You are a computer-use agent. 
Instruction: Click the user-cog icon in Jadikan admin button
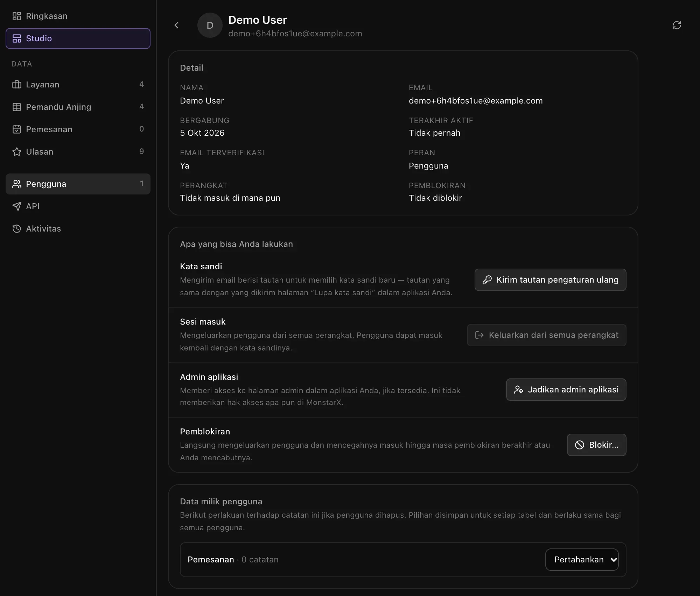coord(518,390)
